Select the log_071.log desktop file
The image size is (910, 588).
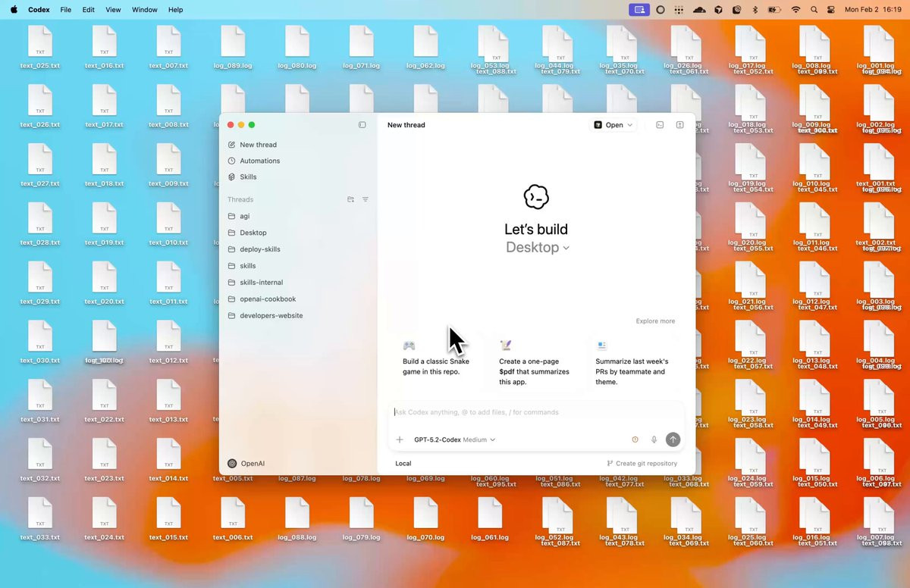point(361,47)
